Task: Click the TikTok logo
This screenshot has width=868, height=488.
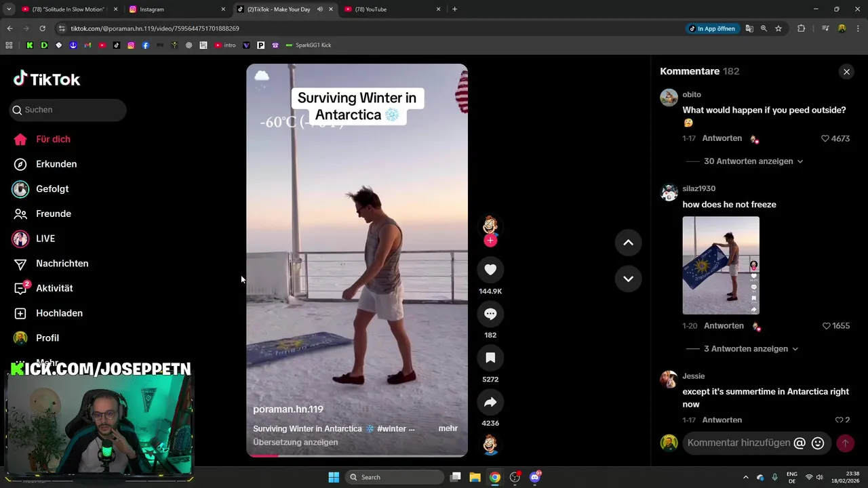Action: click(47, 79)
